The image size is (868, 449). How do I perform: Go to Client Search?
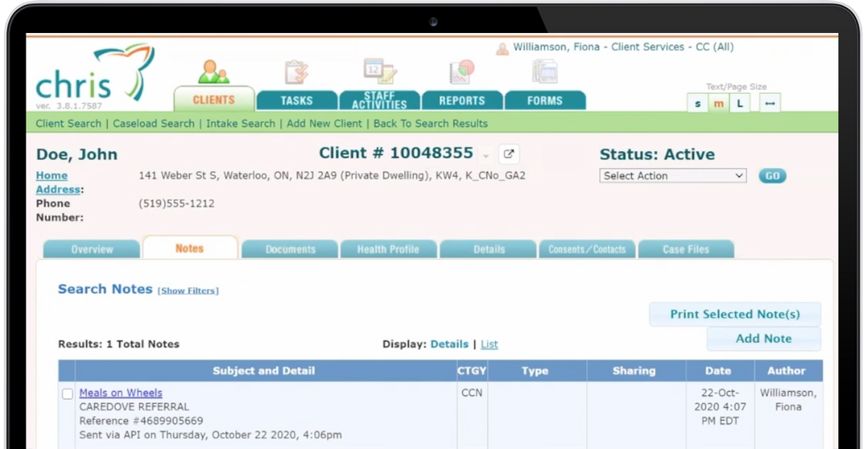[x=68, y=124]
